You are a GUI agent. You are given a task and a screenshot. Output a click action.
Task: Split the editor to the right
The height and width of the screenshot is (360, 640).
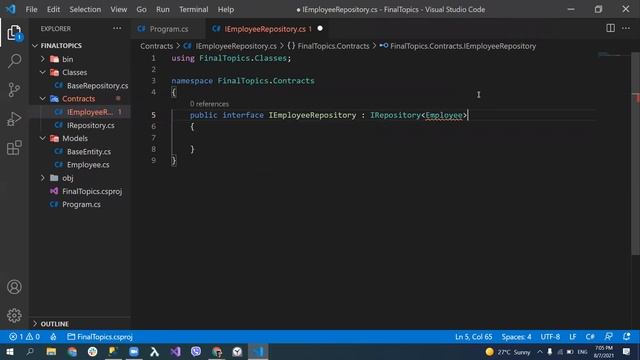(x=610, y=28)
